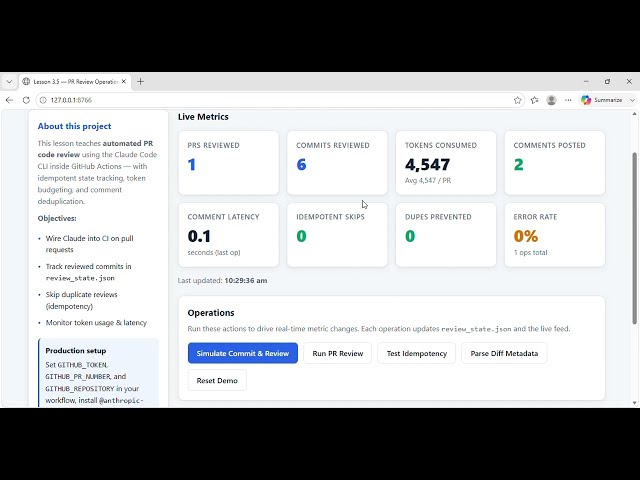
Task: Open the browser settings ellipsis menu
Action: point(568,100)
